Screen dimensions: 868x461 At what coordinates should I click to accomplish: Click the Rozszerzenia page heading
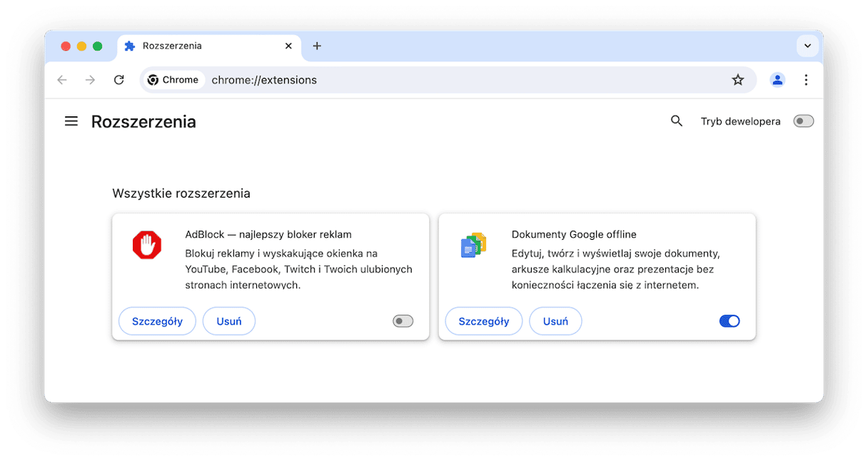click(x=143, y=121)
